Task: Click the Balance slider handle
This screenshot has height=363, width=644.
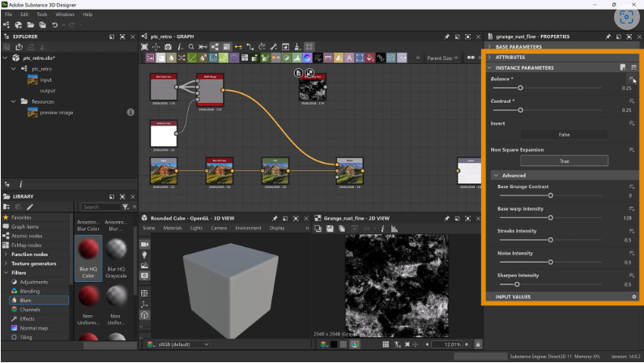Action: click(x=520, y=88)
